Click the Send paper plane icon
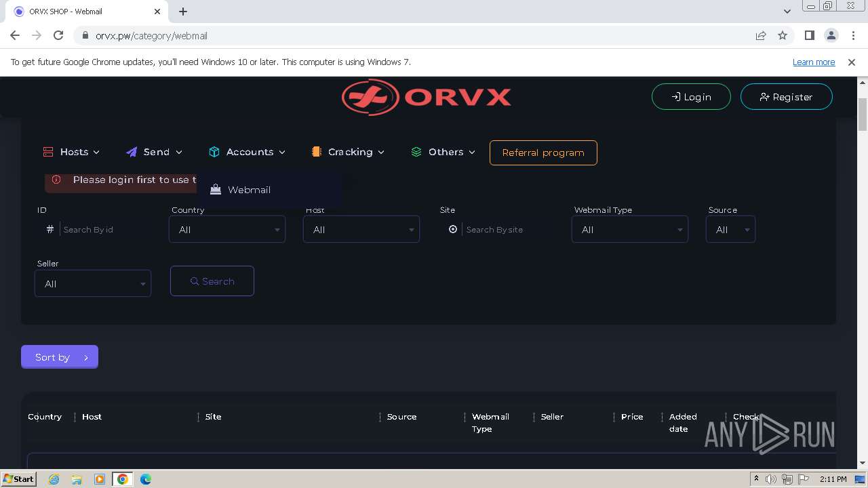The image size is (868, 488). click(132, 152)
